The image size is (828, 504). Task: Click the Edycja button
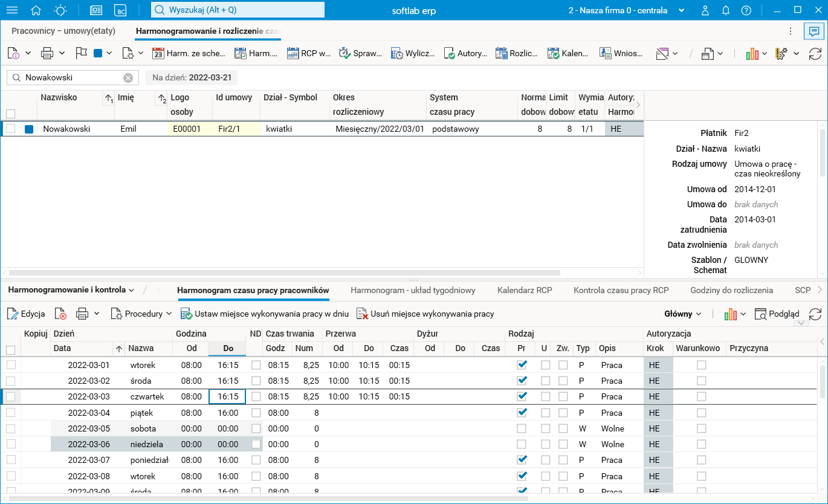26,314
